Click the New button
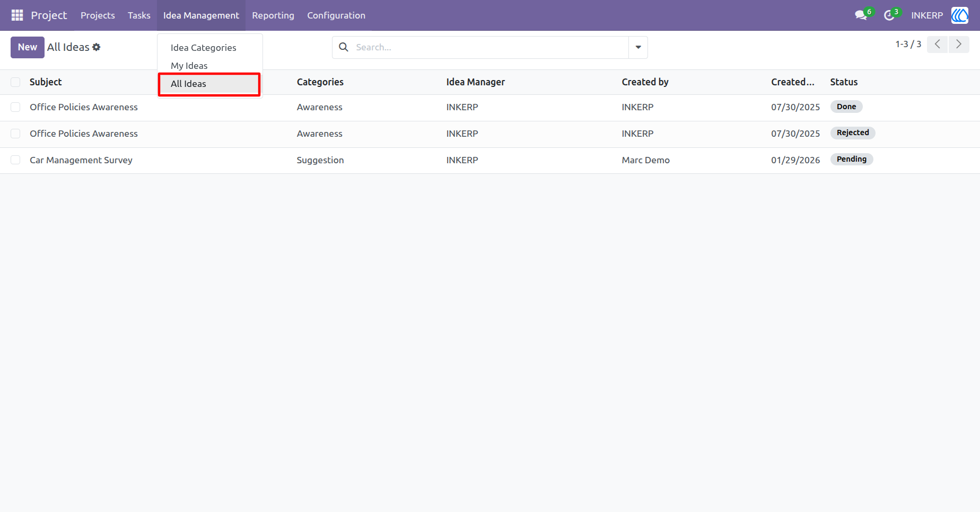 [28, 47]
